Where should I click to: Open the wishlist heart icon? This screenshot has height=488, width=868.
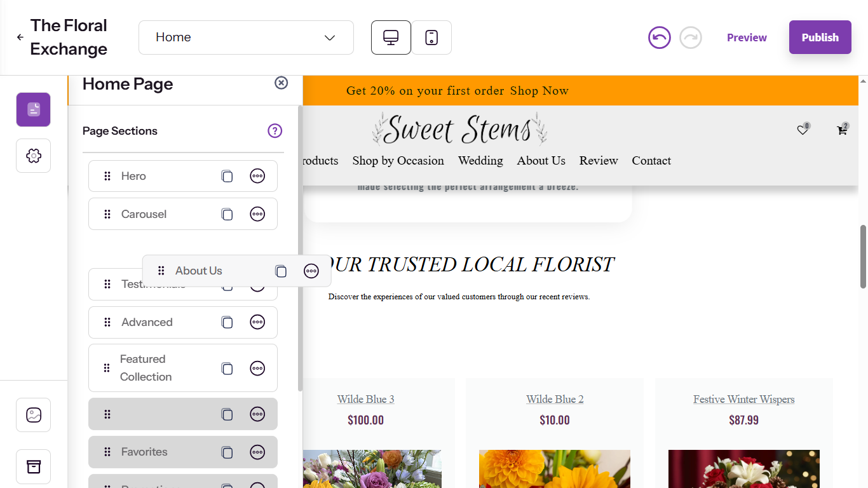point(803,130)
